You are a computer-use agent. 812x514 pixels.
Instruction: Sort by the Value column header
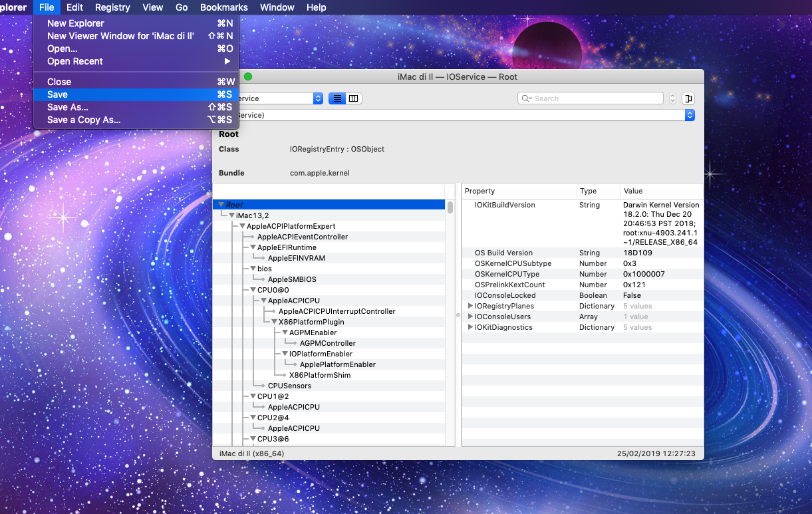(x=662, y=191)
